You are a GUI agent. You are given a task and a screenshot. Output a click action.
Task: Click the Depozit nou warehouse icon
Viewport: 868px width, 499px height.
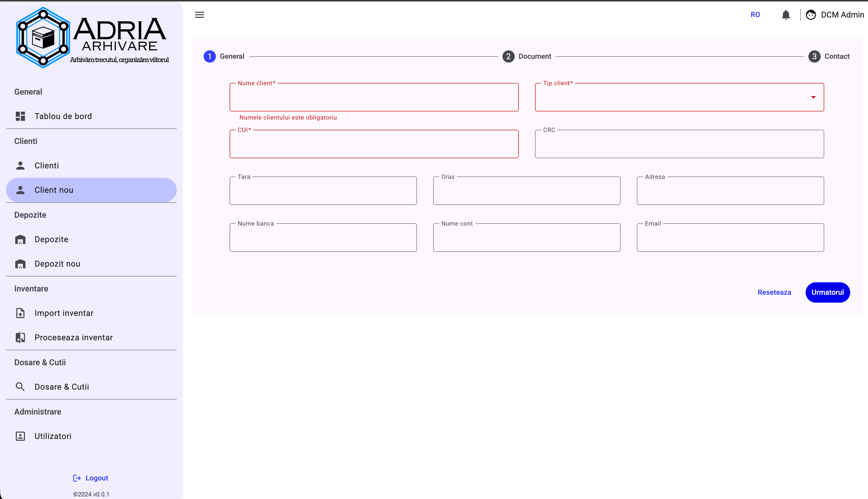(20, 263)
